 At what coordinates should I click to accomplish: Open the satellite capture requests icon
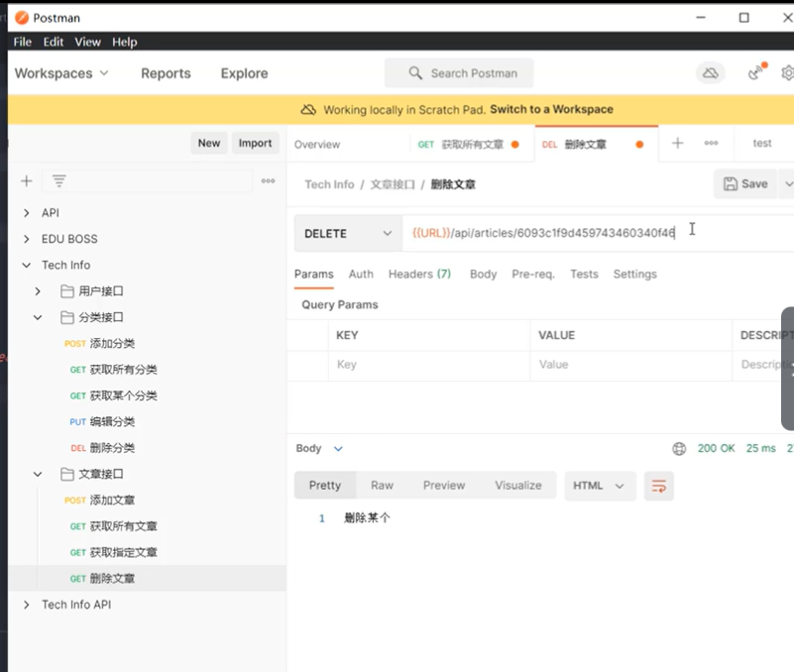click(756, 73)
